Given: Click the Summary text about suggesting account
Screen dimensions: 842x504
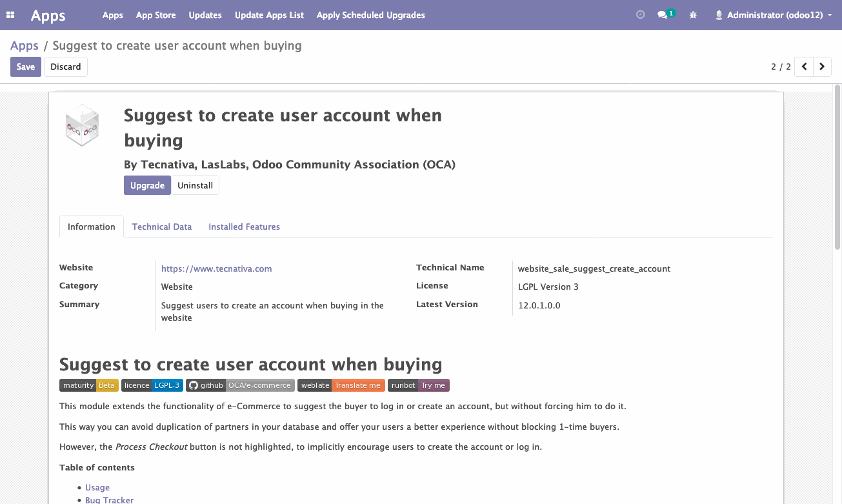Looking at the screenshot, I should click(272, 312).
